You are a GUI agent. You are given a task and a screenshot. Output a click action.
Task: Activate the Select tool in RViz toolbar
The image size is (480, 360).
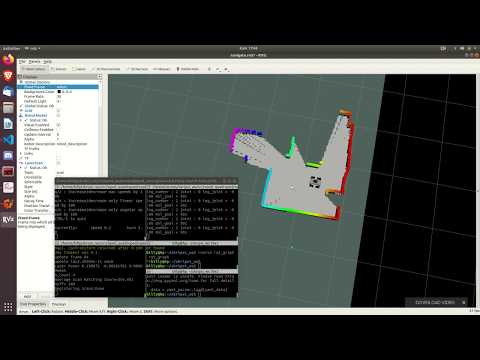[x=59, y=69]
